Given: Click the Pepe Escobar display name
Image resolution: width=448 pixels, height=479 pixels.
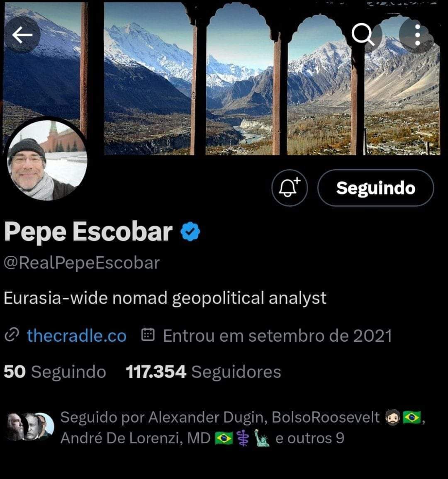Looking at the screenshot, I should tap(88, 231).
